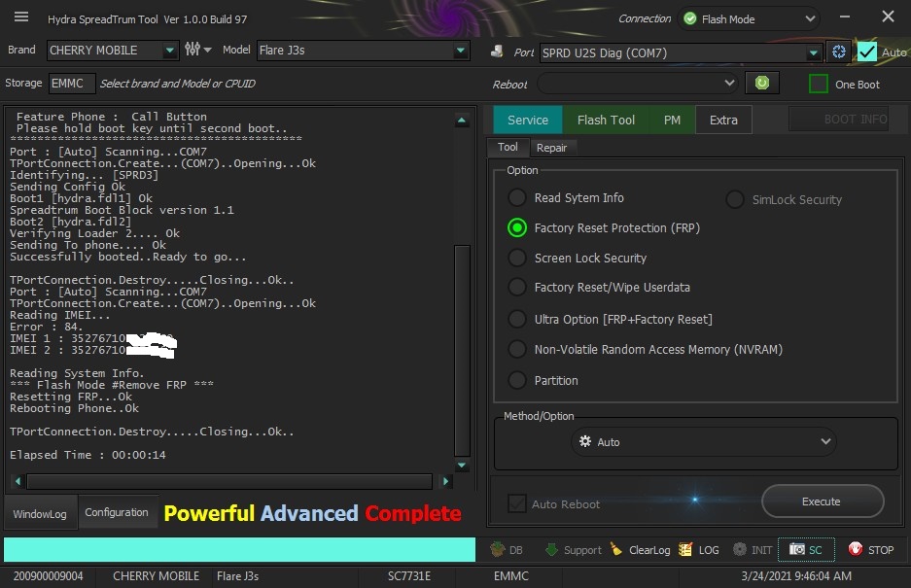Switch to the PM tab
Image resolution: width=911 pixels, height=588 pixels.
672,120
